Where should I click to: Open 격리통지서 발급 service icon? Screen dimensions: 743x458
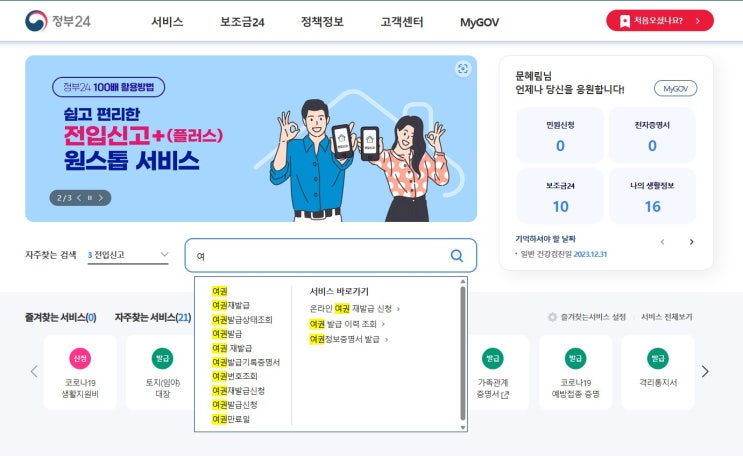click(658, 372)
